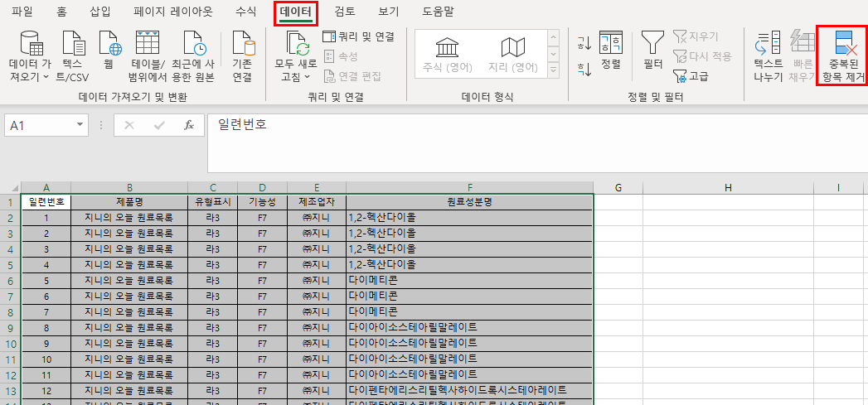Click the formula bar confirm checkmark
The width and height of the screenshot is (868, 405).
pyautogui.click(x=160, y=126)
